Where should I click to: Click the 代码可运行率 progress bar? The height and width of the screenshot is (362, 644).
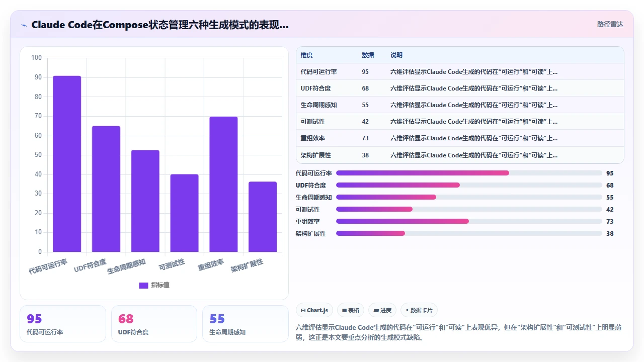coord(469,173)
